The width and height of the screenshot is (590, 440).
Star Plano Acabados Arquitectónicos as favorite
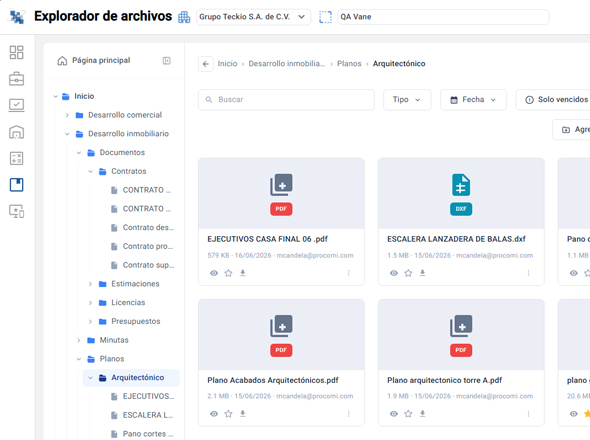[228, 414]
